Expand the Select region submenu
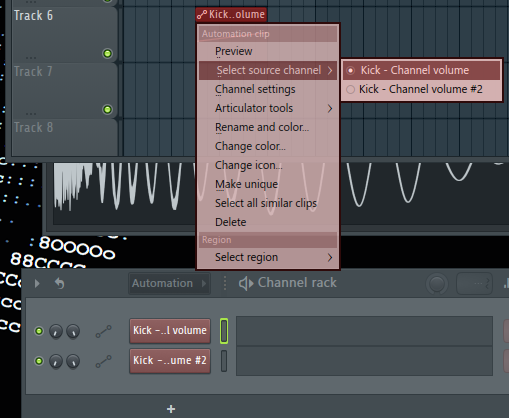This screenshot has height=418, width=509. [x=268, y=257]
